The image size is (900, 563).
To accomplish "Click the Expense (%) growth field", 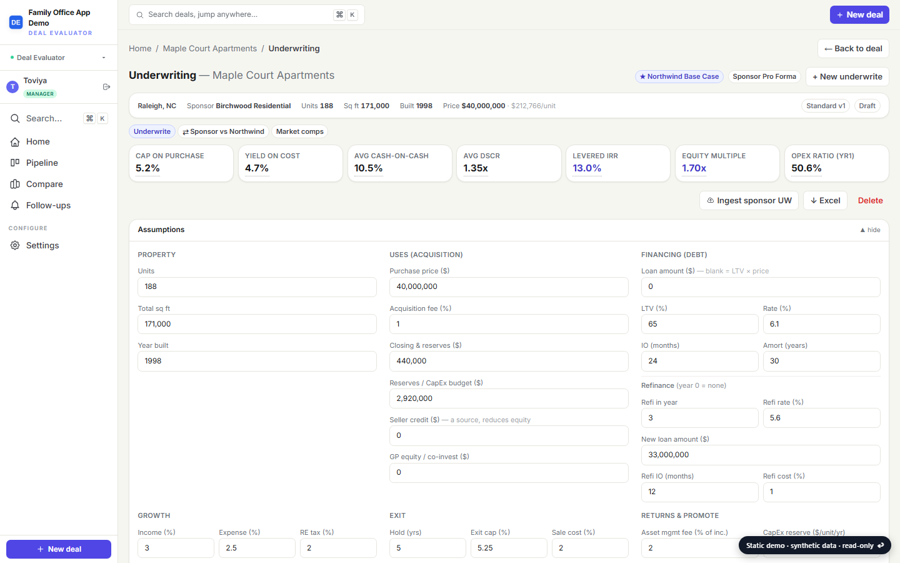I will click(x=257, y=548).
